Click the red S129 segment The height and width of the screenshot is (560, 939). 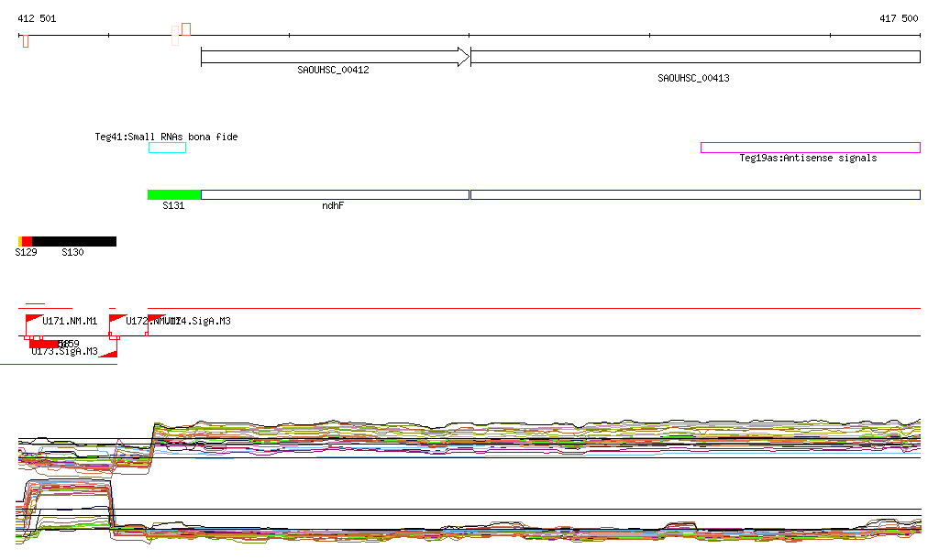(x=27, y=241)
